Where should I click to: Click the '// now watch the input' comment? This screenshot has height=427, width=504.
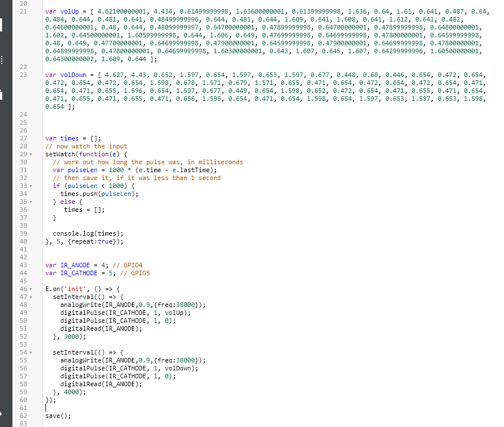(86, 146)
